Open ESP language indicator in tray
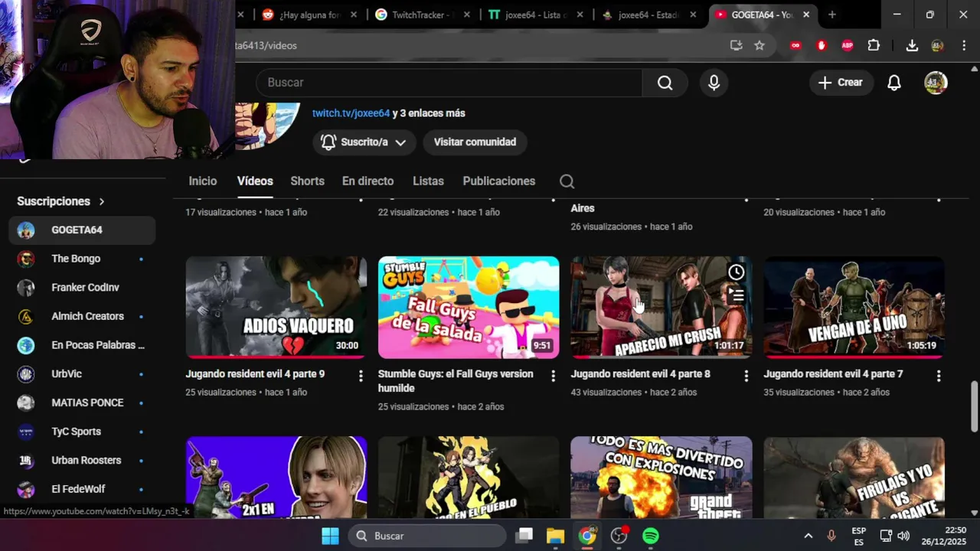Image resolution: width=980 pixels, height=551 pixels. tap(859, 536)
